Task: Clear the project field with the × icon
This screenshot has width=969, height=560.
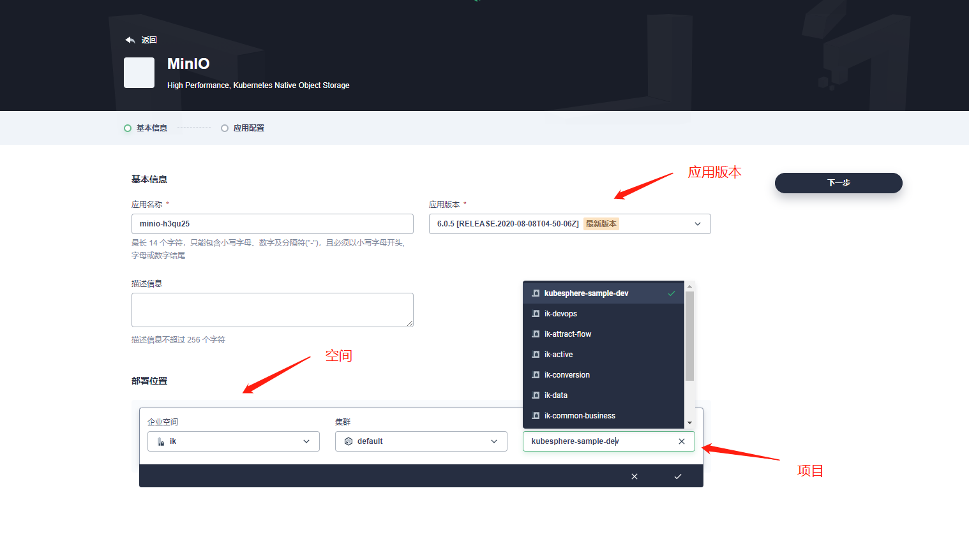Action: 681,441
